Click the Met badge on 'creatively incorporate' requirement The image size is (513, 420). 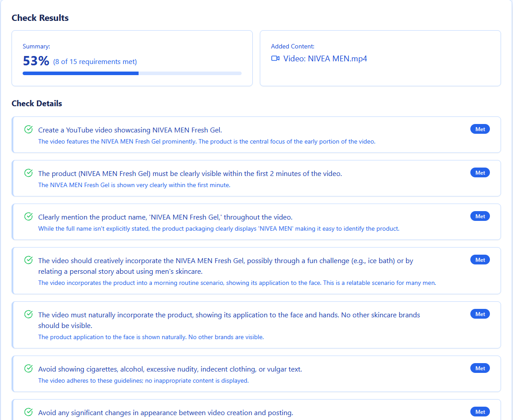tap(480, 260)
